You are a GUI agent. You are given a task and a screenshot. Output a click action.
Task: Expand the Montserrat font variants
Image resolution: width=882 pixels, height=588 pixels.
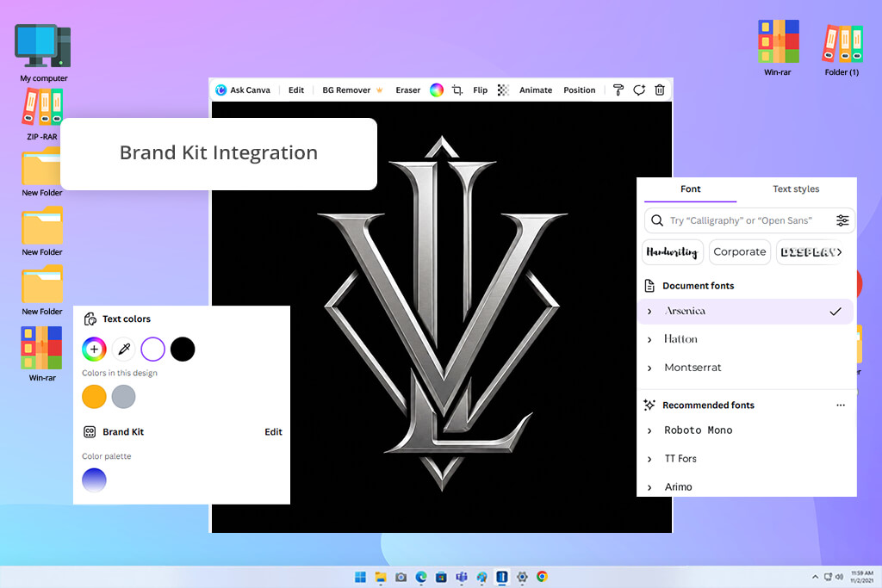pyautogui.click(x=649, y=368)
